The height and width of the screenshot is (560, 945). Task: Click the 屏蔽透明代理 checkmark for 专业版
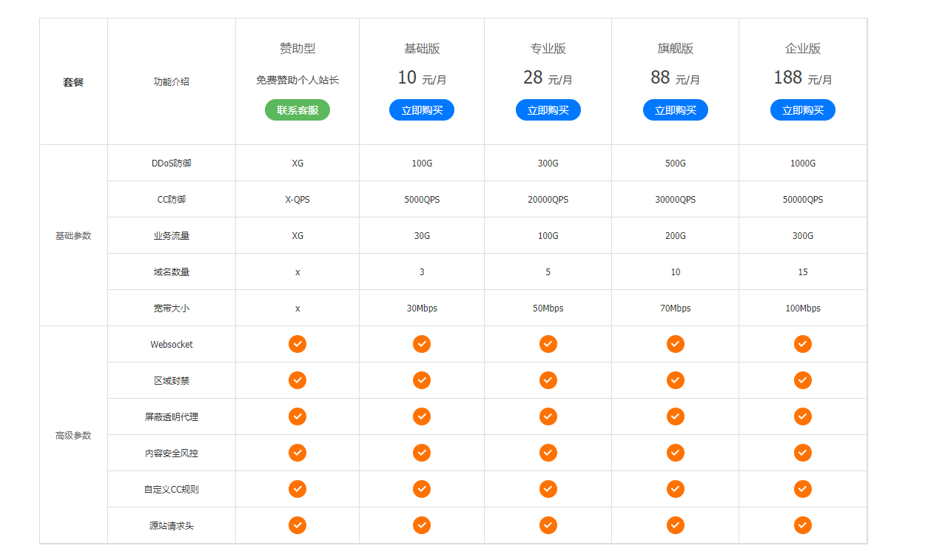548,416
